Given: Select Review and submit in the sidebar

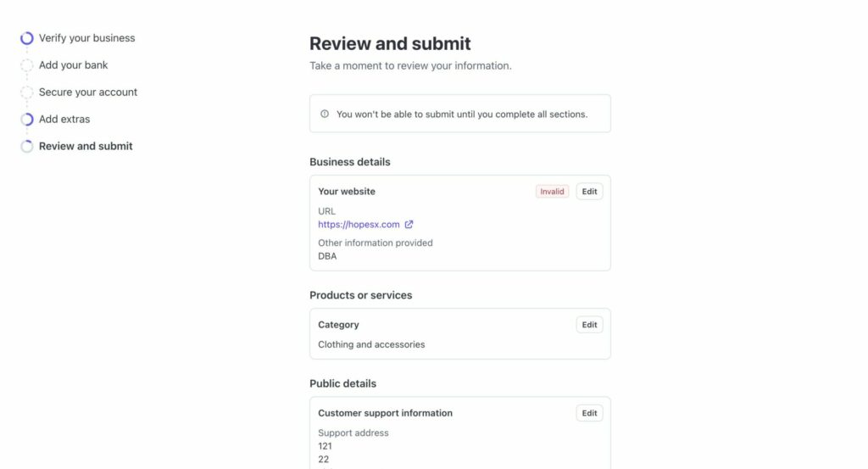Looking at the screenshot, I should [86, 147].
